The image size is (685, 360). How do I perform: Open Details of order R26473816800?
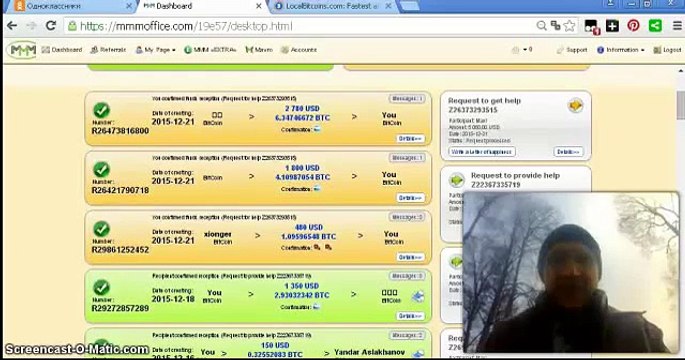pos(410,138)
